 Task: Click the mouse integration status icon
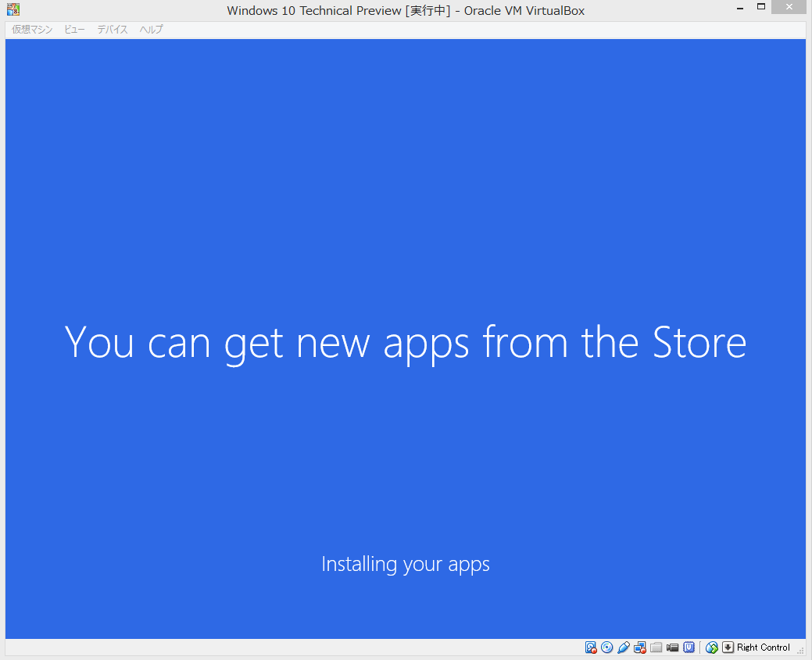711,647
